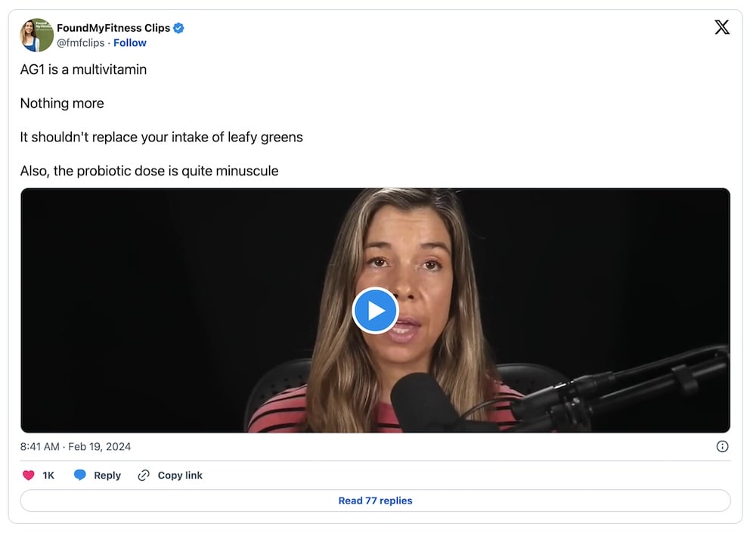Open the FoundMyFitness Clips account name

tap(113, 28)
